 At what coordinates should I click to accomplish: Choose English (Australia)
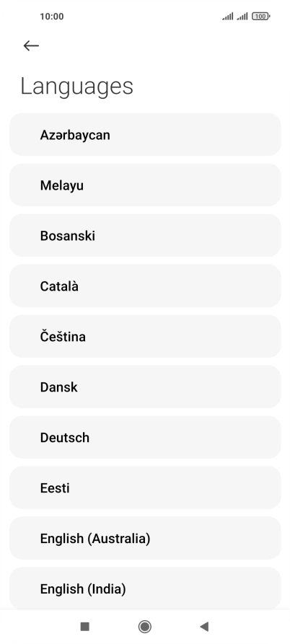click(145, 539)
